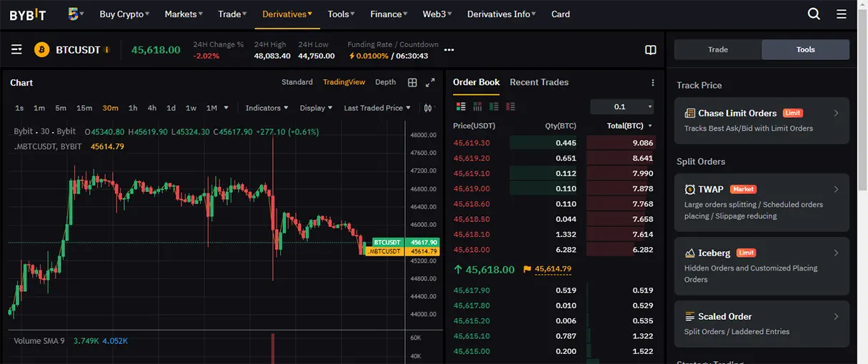868x364 pixels.
Task: Open the Tools menu in header
Action: pos(341,14)
